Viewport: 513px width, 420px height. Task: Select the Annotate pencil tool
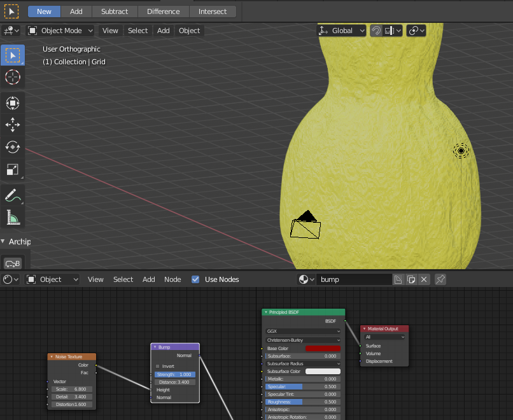pos(13,195)
